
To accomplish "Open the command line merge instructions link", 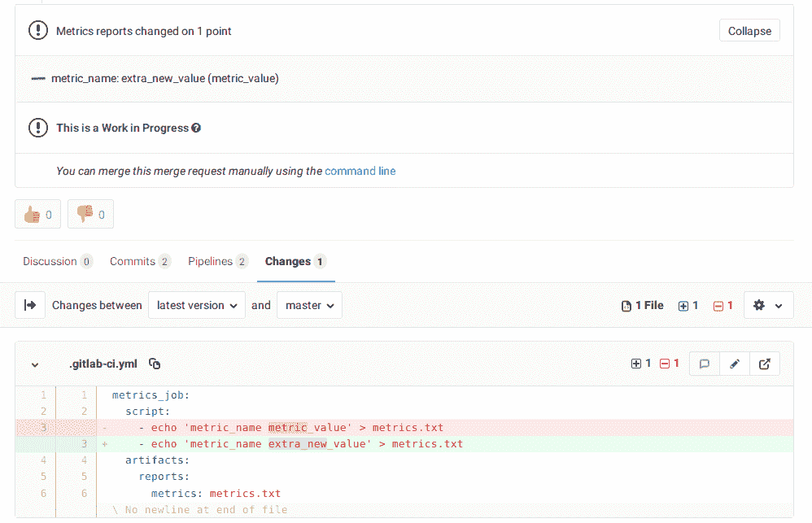I will (360, 171).
